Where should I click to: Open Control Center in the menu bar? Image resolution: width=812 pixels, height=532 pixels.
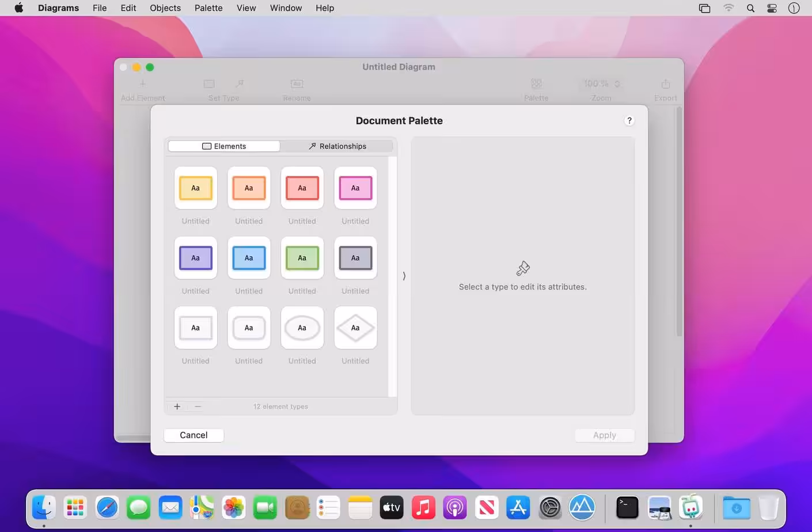(772, 8)
